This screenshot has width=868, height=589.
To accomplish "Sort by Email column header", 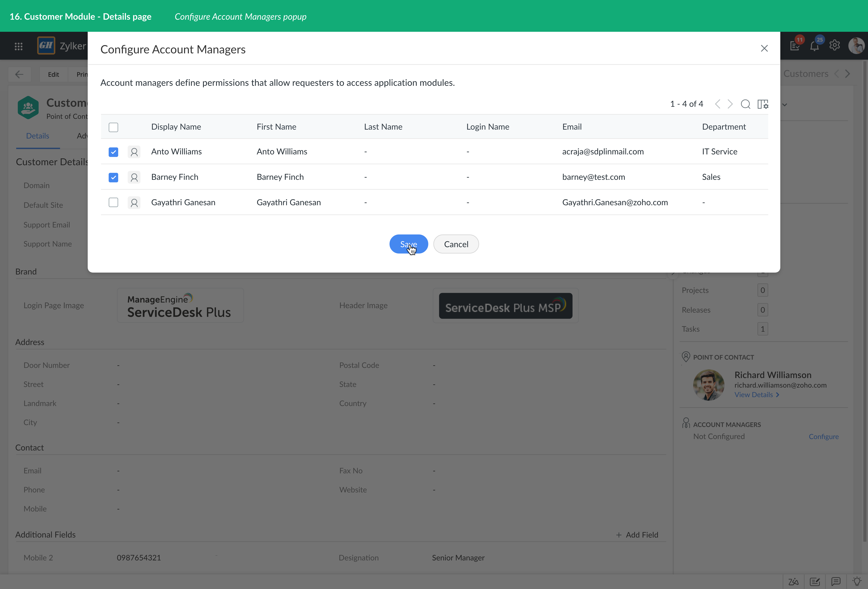I will (x=572, y=127).
